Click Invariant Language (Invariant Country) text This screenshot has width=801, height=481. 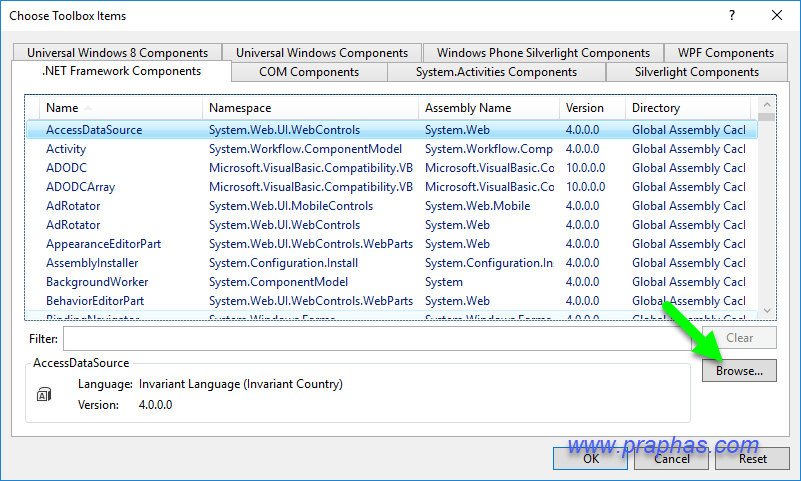tap(241, 384)
